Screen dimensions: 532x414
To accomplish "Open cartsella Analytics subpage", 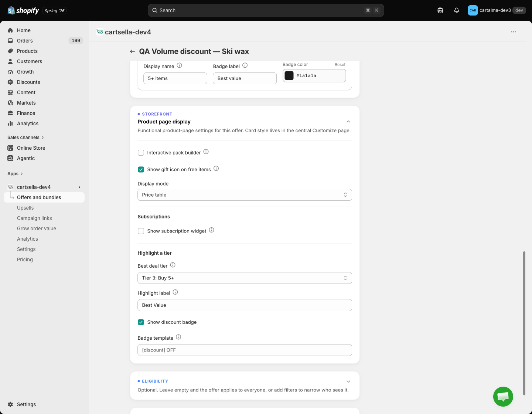I will tap(27, 239).
